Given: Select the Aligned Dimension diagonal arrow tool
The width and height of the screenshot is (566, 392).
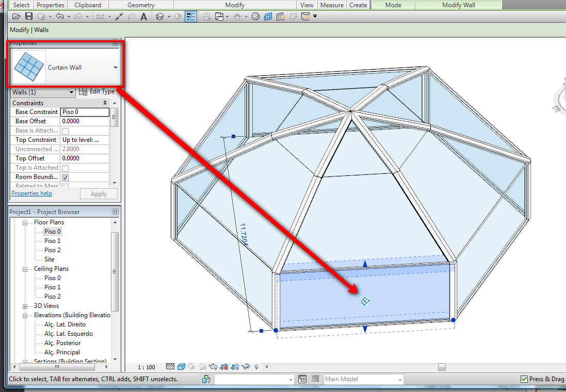Looking at the screenshot, I should pos(119,16).
